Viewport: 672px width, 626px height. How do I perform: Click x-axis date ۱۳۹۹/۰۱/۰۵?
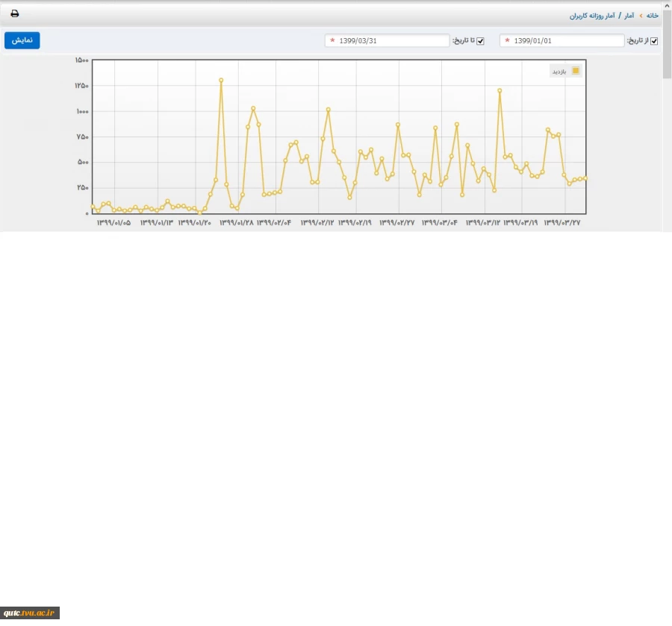coord(114,222)
